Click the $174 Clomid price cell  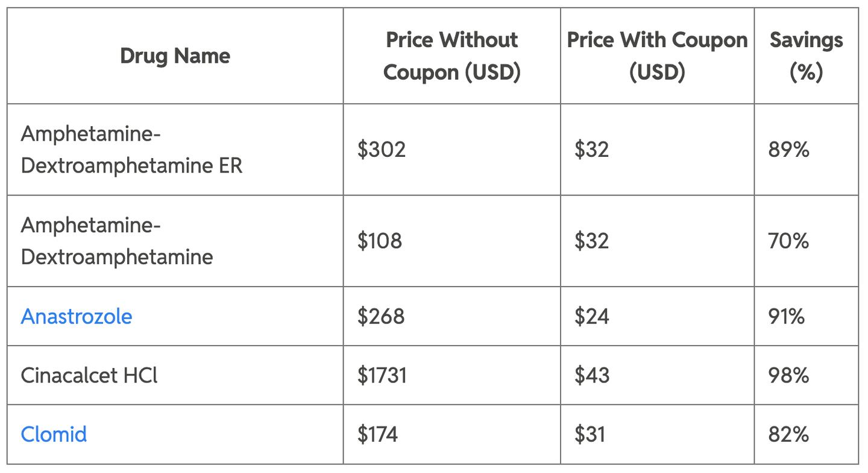[377, 434]
